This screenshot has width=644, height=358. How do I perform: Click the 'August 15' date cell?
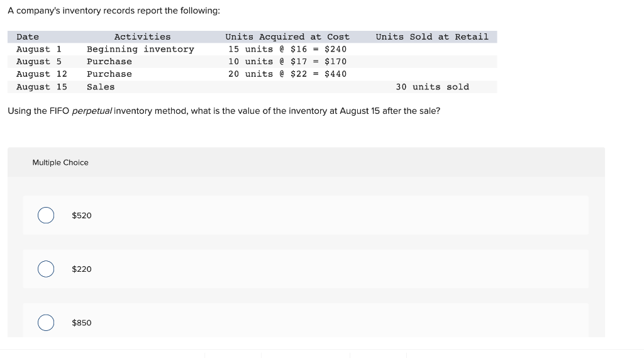coord(42,87)
